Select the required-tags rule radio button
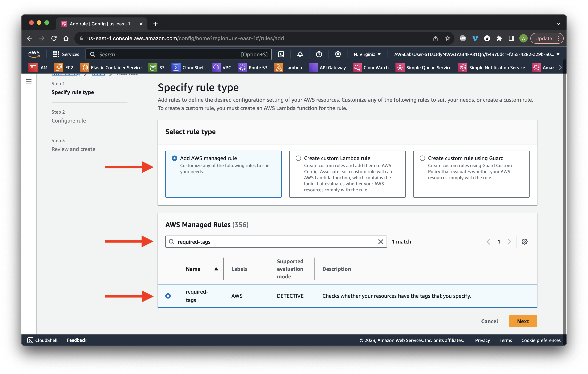Screen dimensions: 588x374 tap(168, 296)
